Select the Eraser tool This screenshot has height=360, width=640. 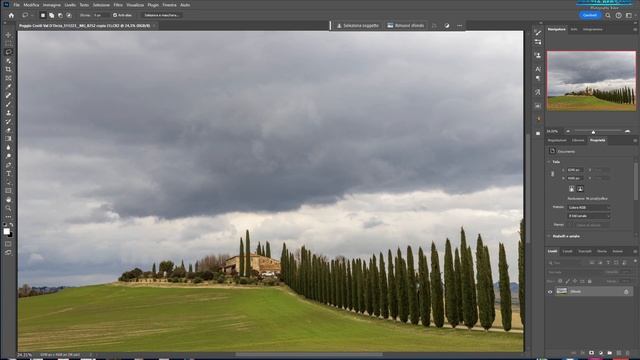[8, 130]
